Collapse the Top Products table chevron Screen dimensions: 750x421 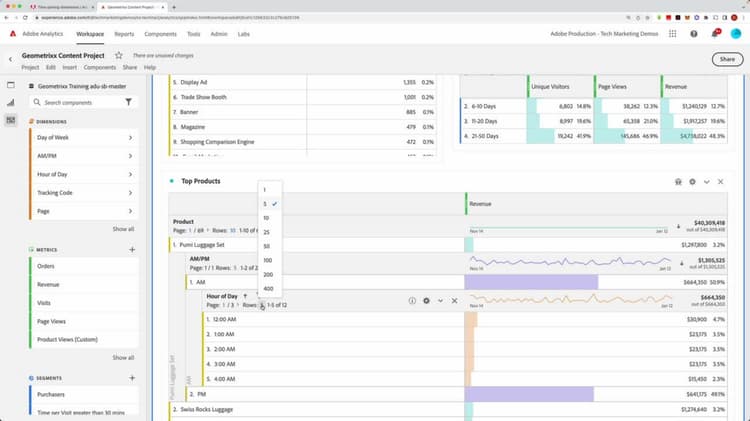pos(706,182)
